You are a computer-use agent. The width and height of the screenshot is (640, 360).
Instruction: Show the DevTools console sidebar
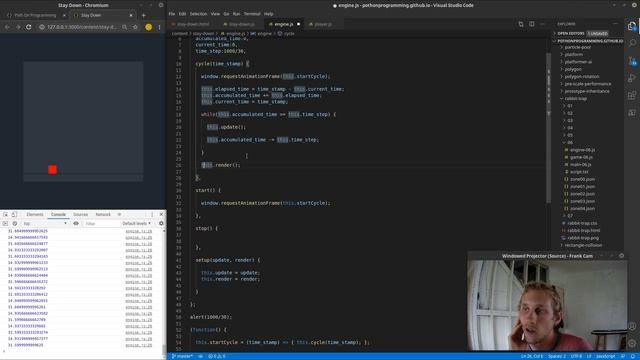(x=5, y=224)
